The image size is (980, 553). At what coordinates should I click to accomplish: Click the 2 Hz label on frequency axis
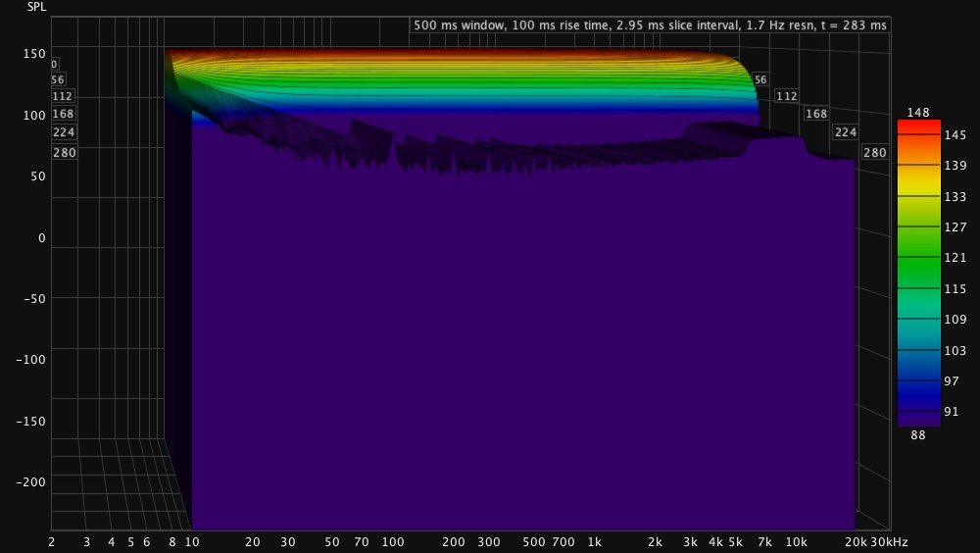click(51, 542)
